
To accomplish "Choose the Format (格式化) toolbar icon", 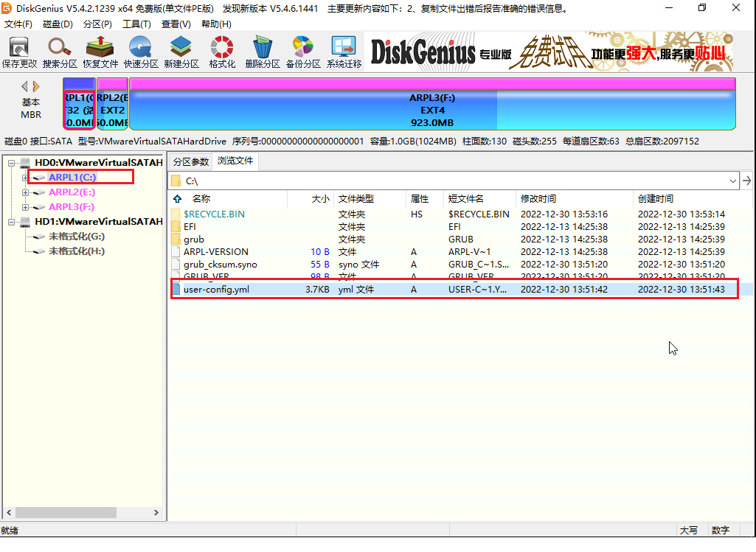I will coord(222,52).
